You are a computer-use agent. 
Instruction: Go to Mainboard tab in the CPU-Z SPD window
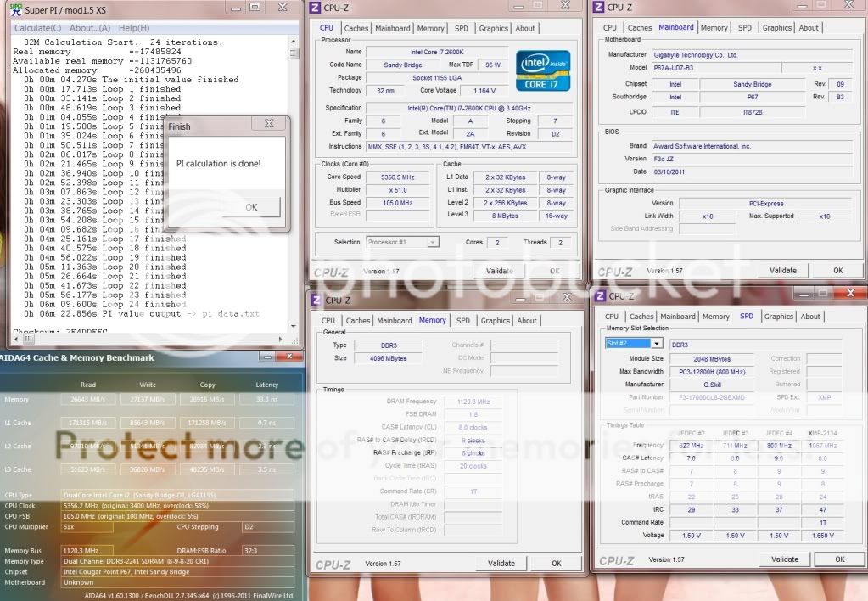coord(678,317)
